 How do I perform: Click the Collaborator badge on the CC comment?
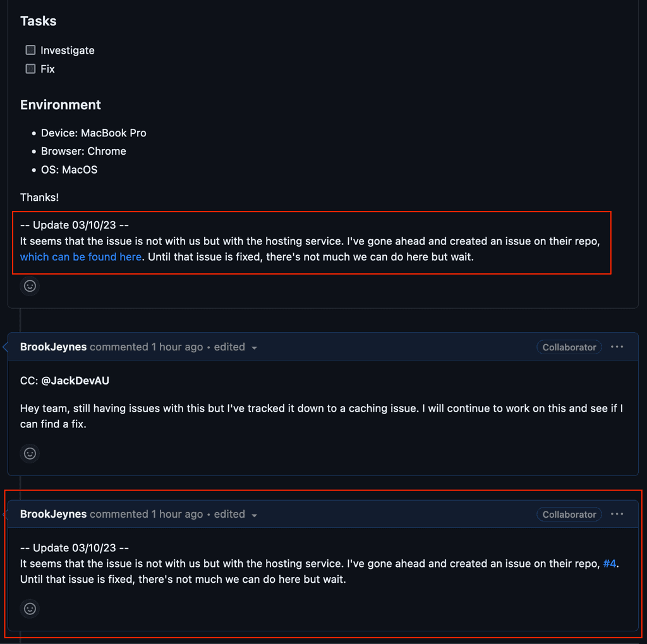569,347
